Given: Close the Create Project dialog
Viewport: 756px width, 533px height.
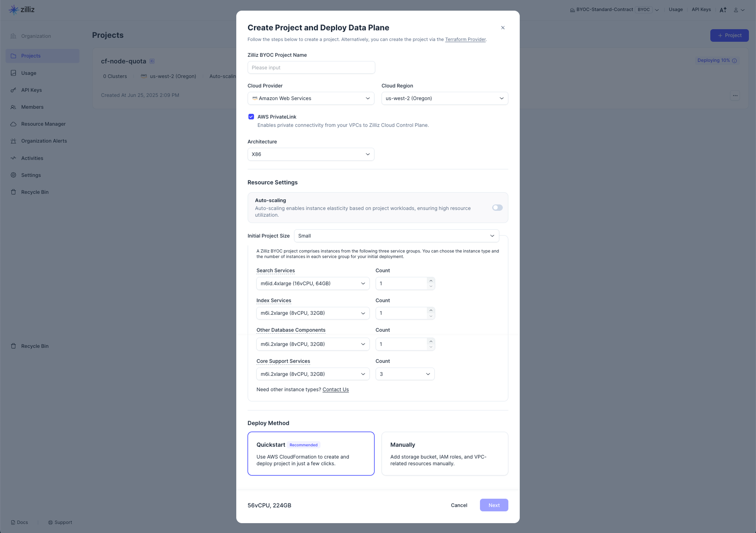Looking at the screenshot, I should point(503,28).
